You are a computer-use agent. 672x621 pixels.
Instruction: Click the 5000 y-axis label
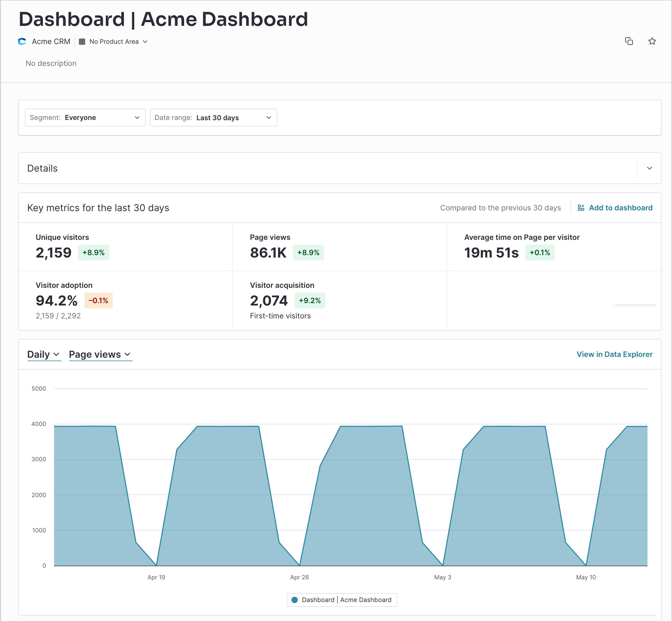point(39,389)
